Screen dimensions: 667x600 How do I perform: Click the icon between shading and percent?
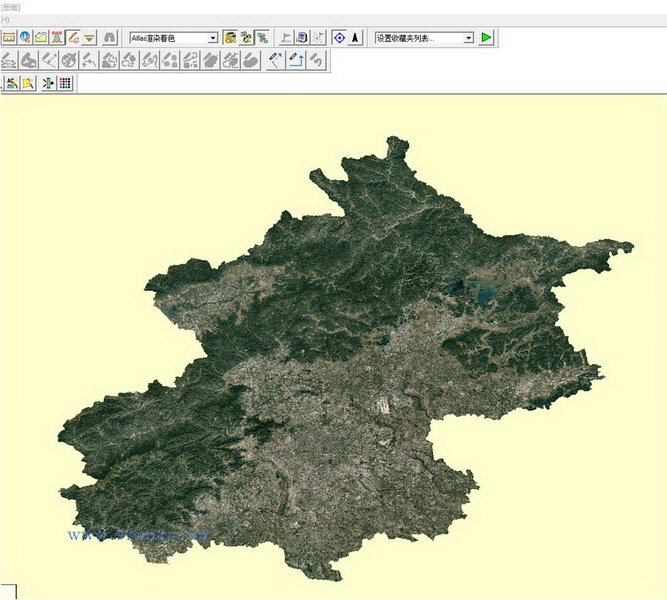(246, 38)
